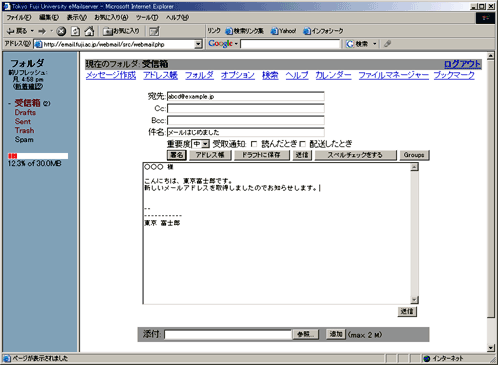498x365 pixels.
Task: Enable the 読んだとき receipt checkbox
Action: point(254,144)
